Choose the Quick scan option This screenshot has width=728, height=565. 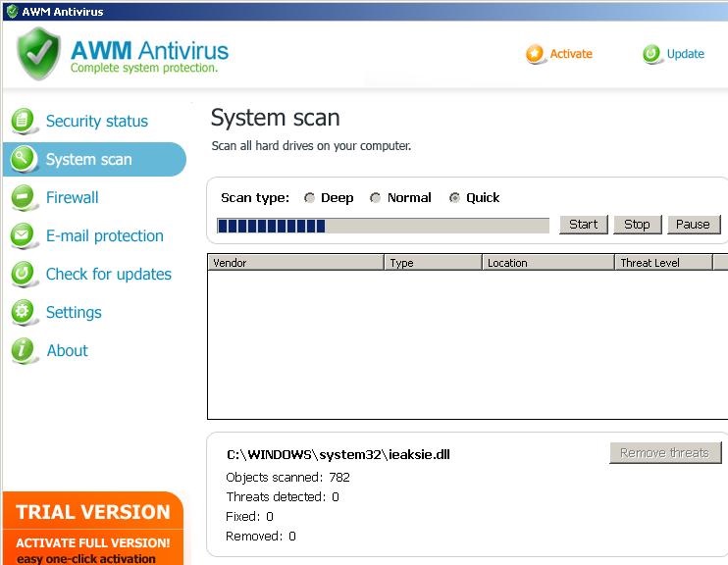(x=454, y=198)
